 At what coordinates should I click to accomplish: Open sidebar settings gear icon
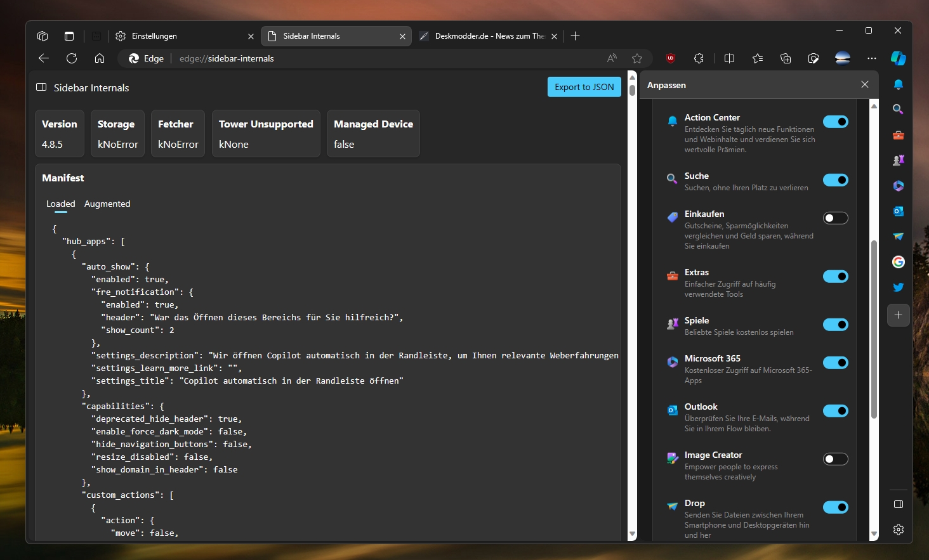(899, 530)
